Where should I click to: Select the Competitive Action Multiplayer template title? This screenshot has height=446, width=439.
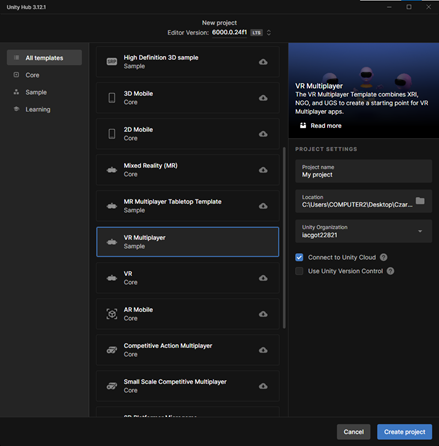tap(168, 346)
